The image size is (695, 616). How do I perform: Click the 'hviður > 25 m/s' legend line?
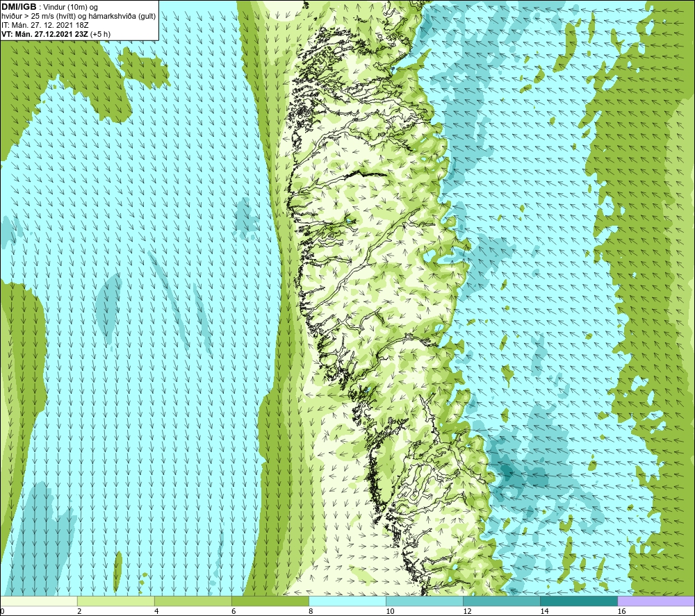click(x=79, y=17)
